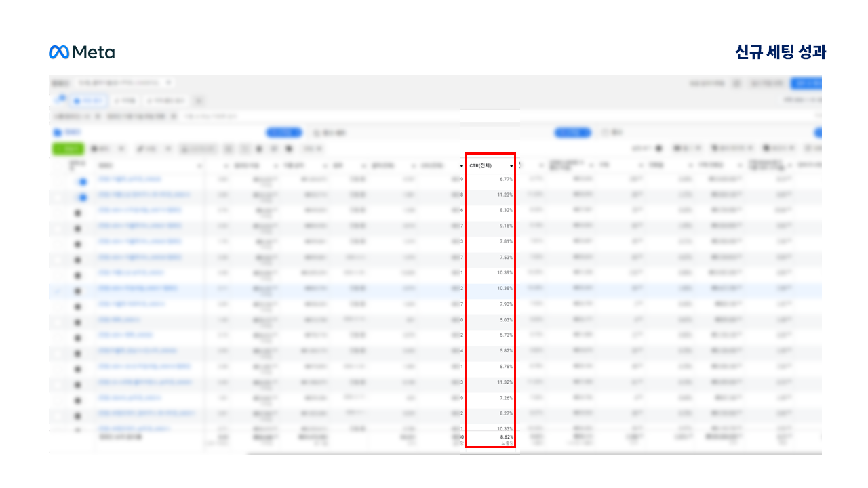Remove the second filter chip with its X
This screenshot has height=488, width=868.
174,117
